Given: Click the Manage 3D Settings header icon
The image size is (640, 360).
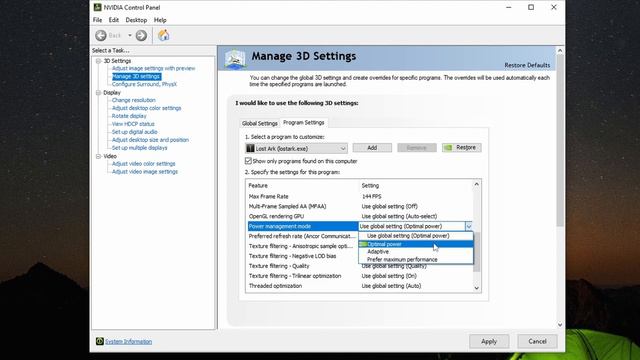Looking at the screenshot, I should (x=235, y=59).
